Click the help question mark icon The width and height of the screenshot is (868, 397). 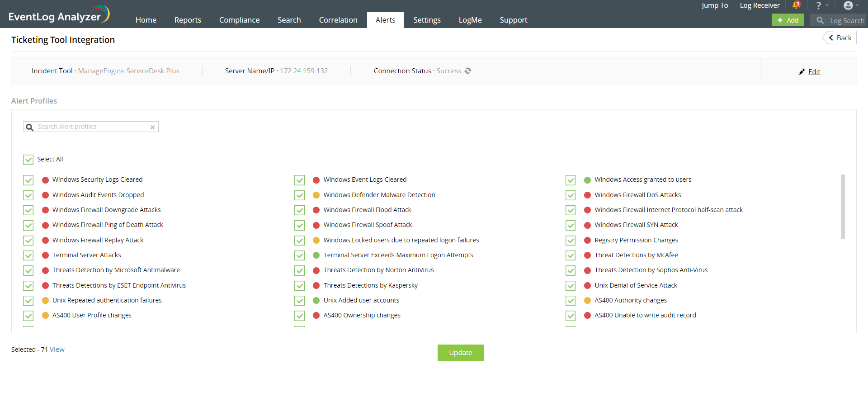(818, 5)
